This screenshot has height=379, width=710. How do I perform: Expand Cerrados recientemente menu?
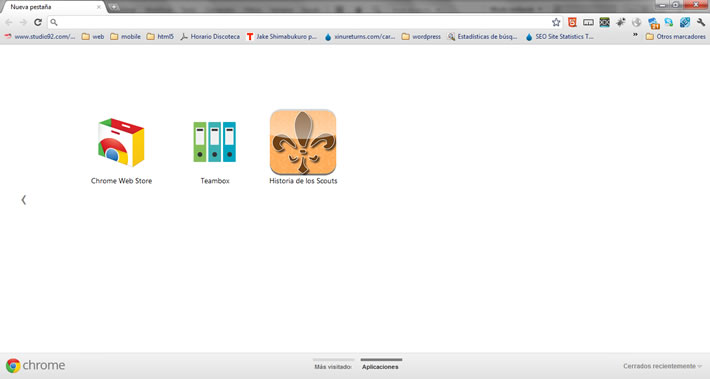662,366
